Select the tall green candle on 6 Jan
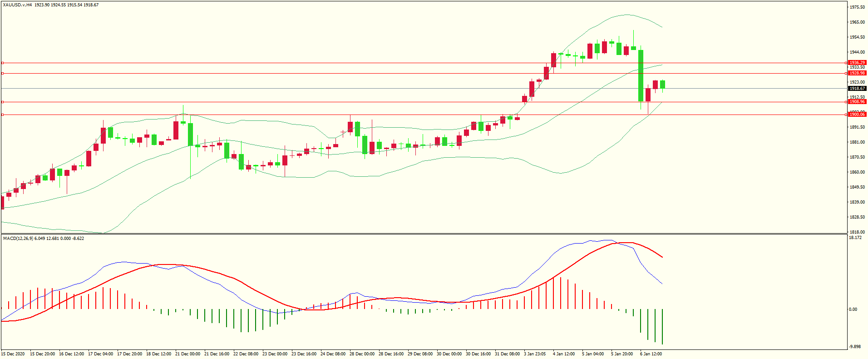The width and height of the screenshot is (868, 359). [641, 75]
